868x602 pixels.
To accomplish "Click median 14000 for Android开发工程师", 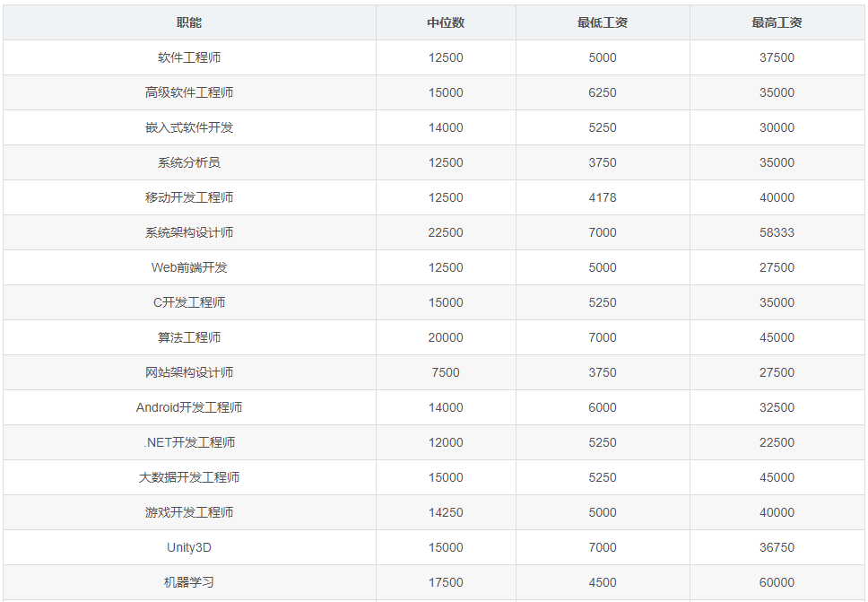I will click(446, 407).
